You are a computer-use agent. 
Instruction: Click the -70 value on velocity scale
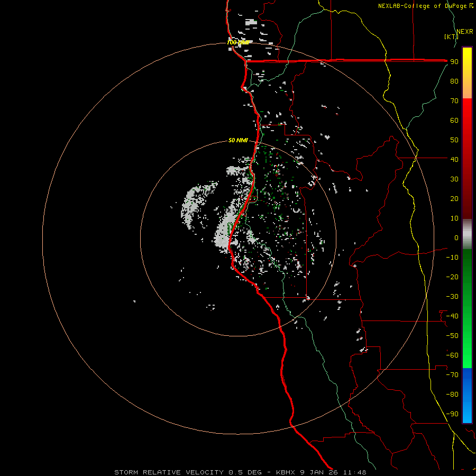coord(452,374)
